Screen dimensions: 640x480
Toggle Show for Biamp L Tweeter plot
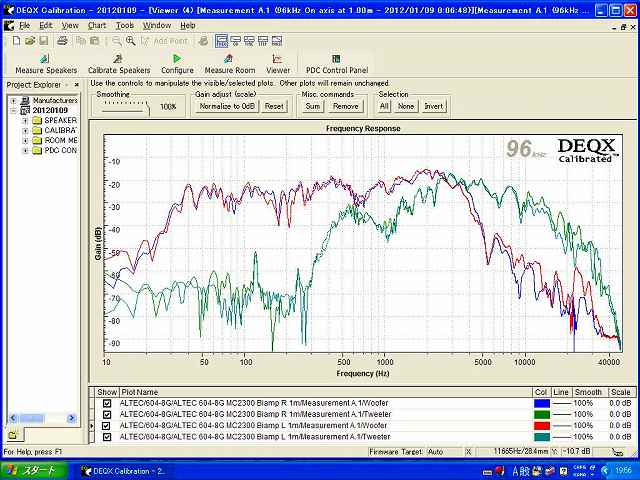107,437
